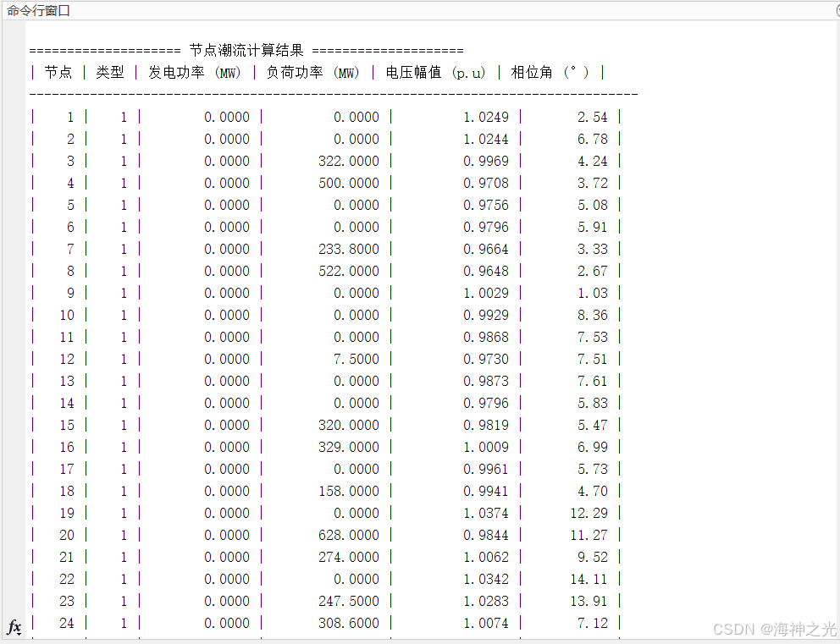The image size is (840, 644).
Task: Select load value 274.0000
Action: [349, 557]
